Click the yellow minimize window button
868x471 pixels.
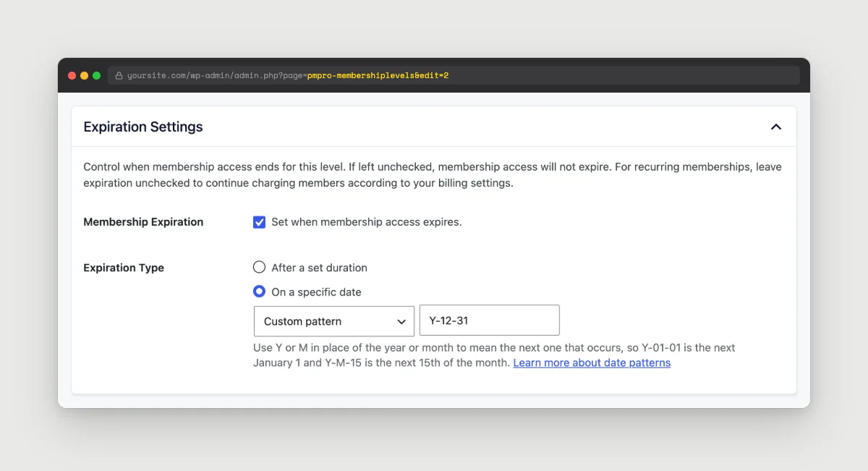click(84, 75)
